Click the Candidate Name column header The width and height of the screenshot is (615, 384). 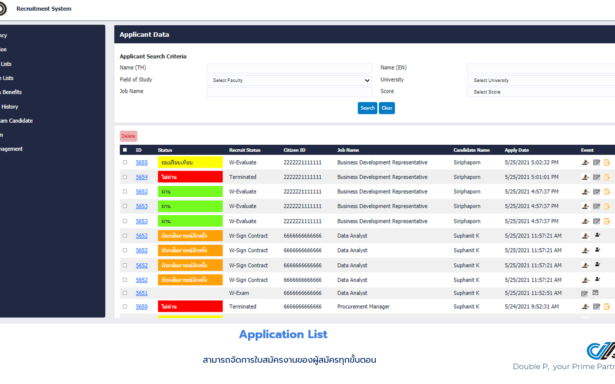click(471, 150)
